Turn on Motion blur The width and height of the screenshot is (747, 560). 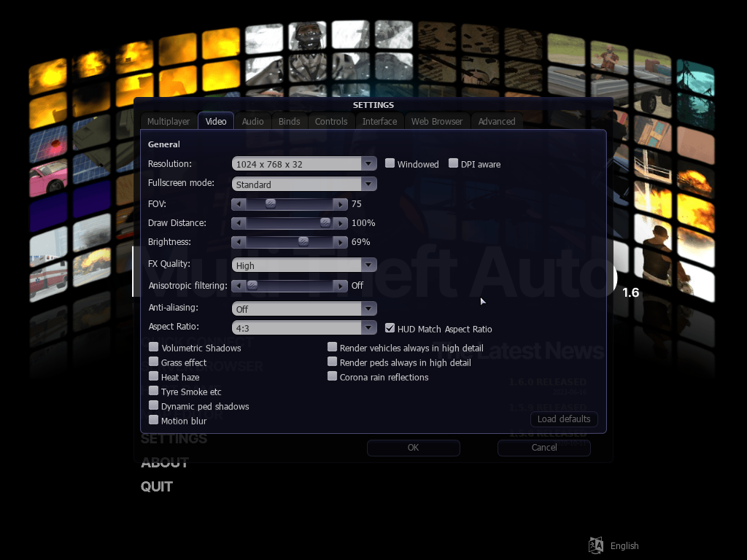pyautogui.click(x=153, y=420)
